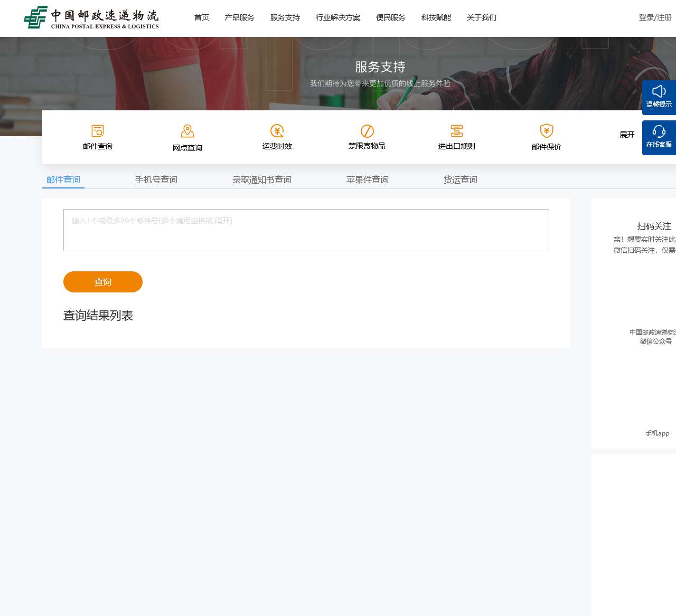676x616 pixels.
Task: Click the 网点查询 label under the shortcut icon
Action: click(187, 148)
